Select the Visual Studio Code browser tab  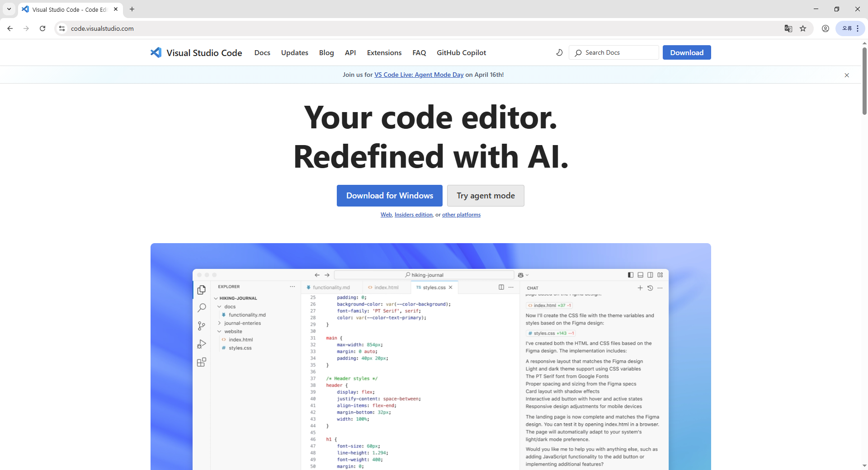[70, 9]
